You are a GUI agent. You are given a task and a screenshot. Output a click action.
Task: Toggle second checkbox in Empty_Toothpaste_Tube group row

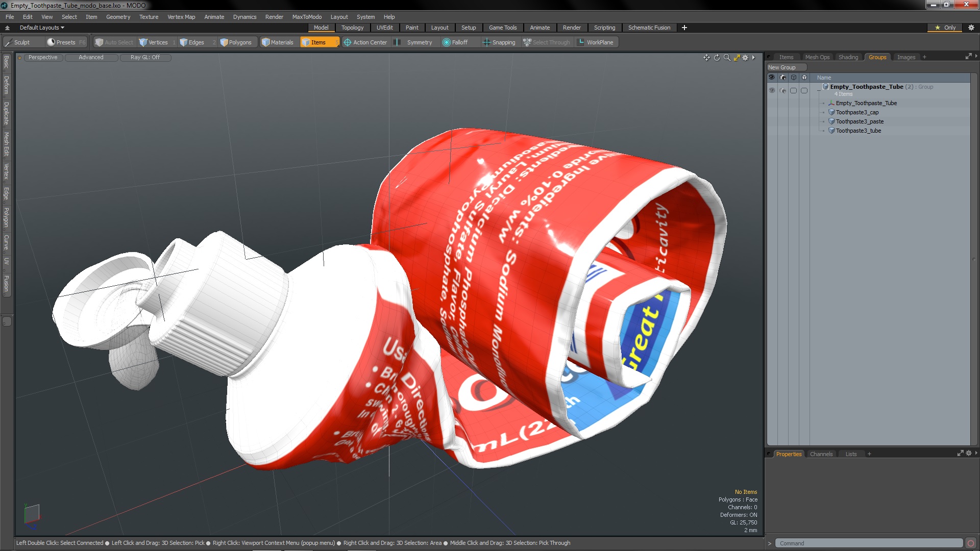[804, 90]
